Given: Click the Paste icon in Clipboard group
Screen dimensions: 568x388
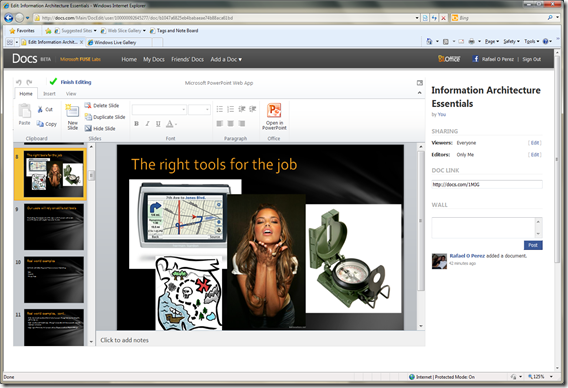Looking at the screenshot, I should click(25, 113).
